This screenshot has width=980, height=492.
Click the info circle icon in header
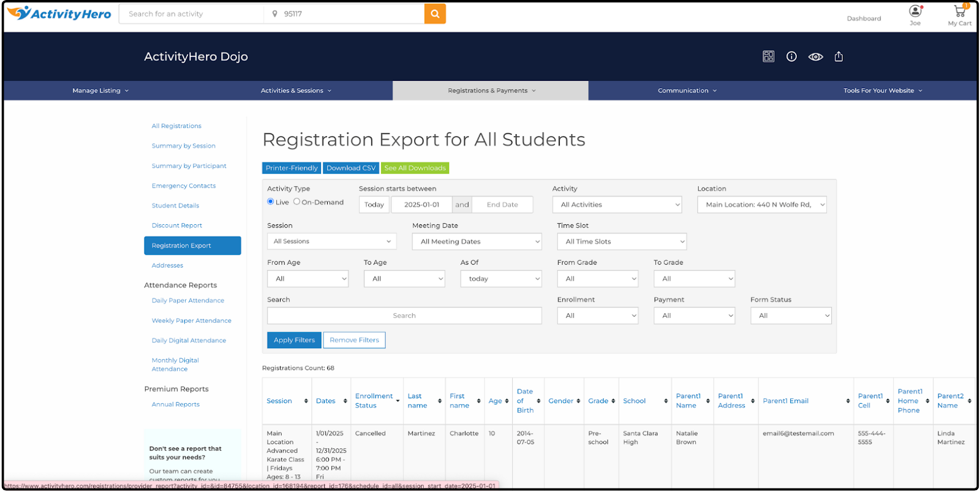[x=791, y=56]
